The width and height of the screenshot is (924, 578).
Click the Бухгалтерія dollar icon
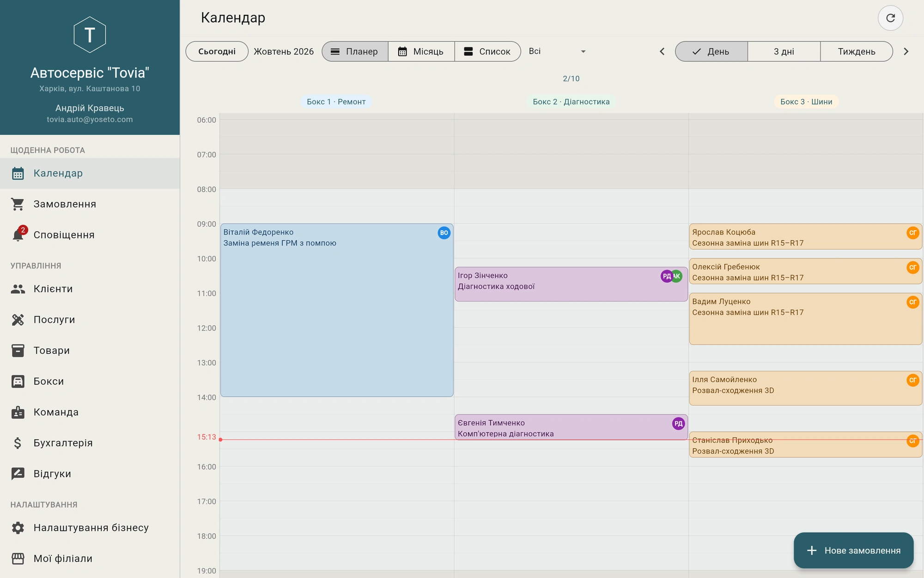click(x=18, y=443)
